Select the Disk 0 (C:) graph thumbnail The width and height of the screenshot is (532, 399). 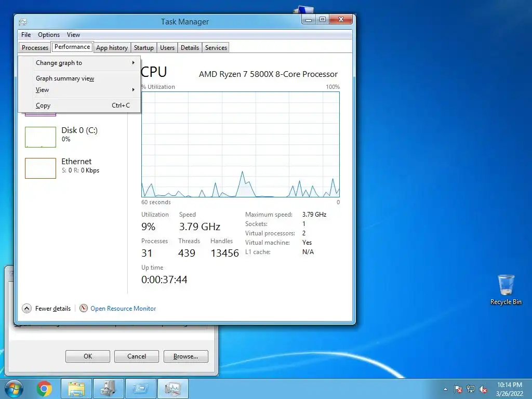41,137
